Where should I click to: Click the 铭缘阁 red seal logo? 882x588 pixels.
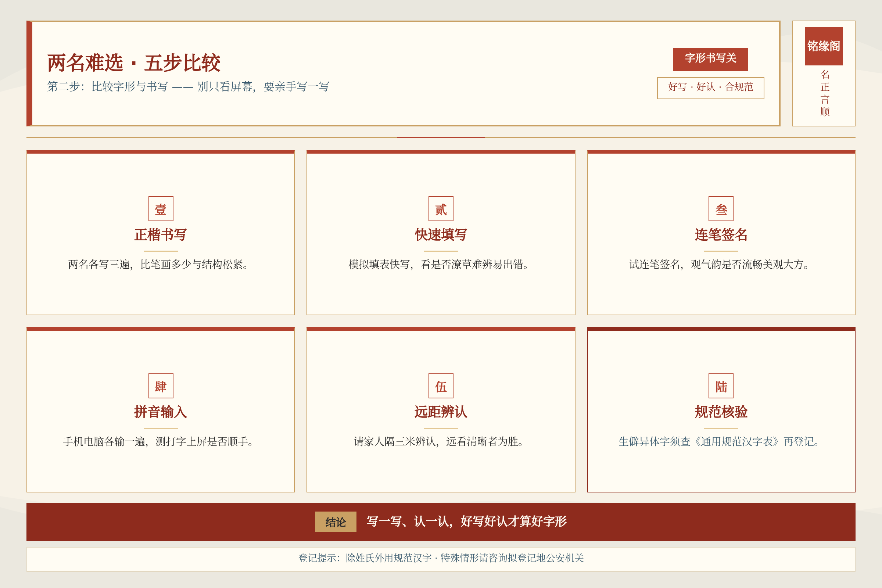(824, 46)
